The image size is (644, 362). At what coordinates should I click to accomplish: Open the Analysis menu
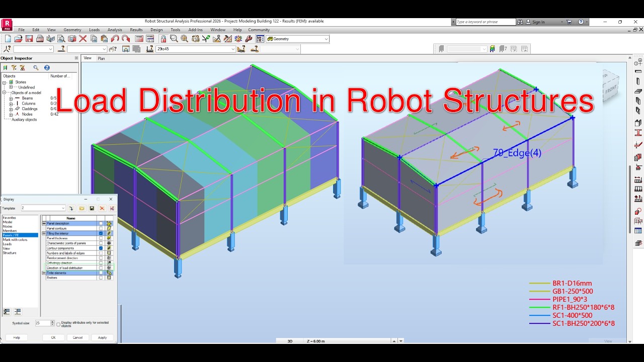tap(115, 30)
